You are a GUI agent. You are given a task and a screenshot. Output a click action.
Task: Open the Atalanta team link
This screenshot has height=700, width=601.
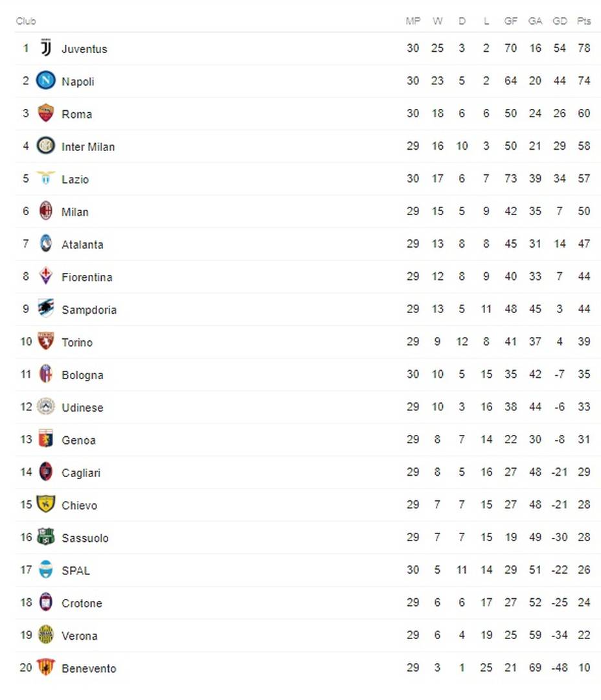click(82, 244)
